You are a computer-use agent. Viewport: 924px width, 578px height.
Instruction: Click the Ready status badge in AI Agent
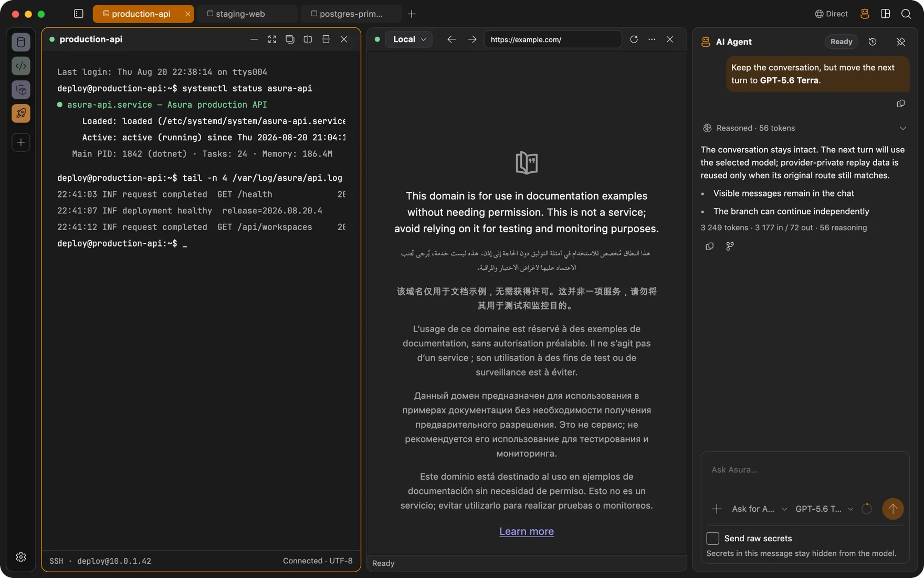[x=841, y=42]
